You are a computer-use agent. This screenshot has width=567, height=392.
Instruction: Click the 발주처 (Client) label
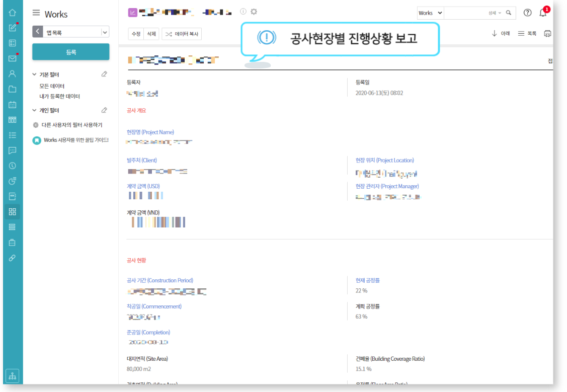tap(142, 160)
